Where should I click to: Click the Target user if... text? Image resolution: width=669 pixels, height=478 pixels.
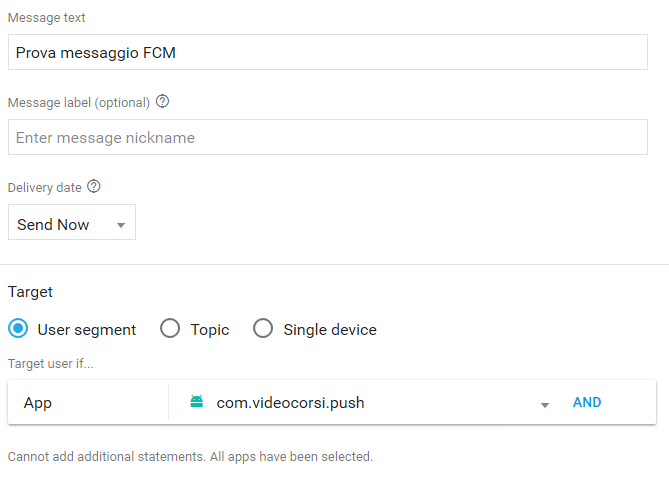[x=50, y=362]
